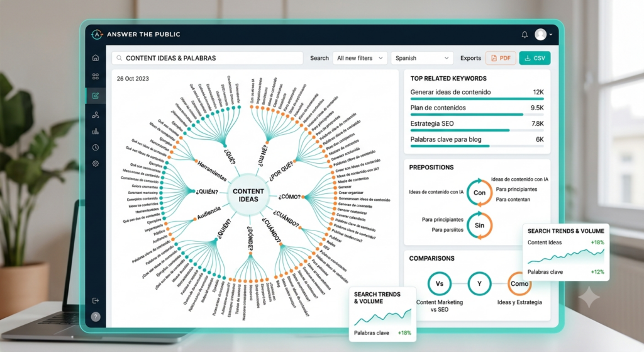Export results as PDF
Screen dimensions: 644x352
[x=501, y=58]
